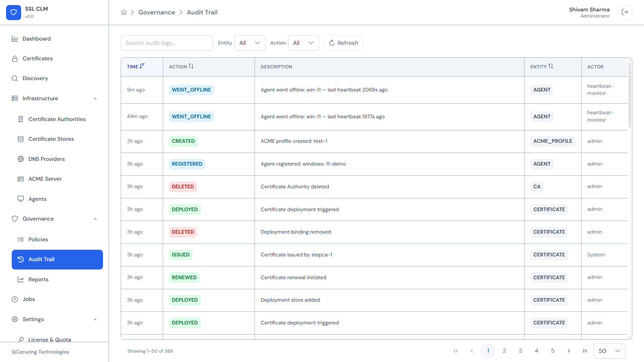Go to page 5 of results
The image size is (644, 362).
553,351
